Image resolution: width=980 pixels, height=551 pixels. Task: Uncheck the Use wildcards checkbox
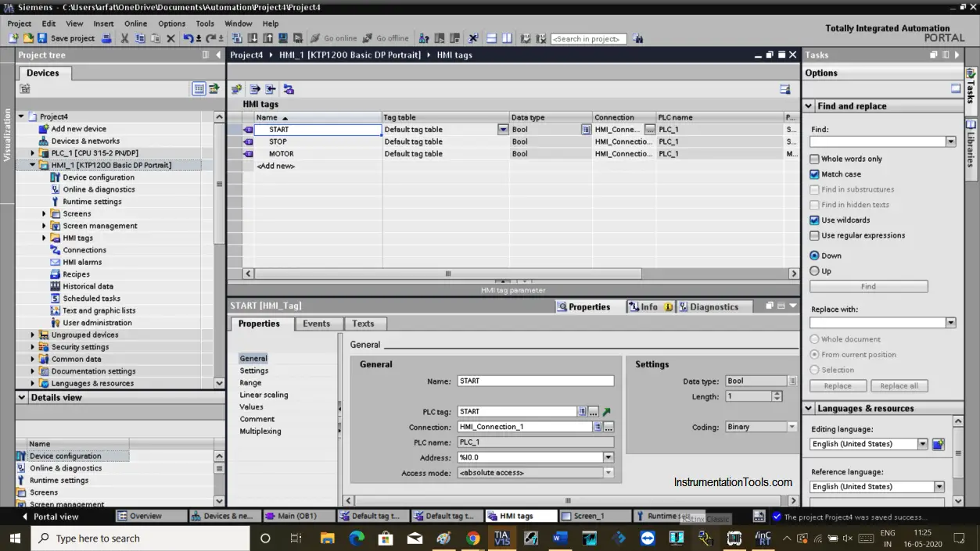[815, 220]
